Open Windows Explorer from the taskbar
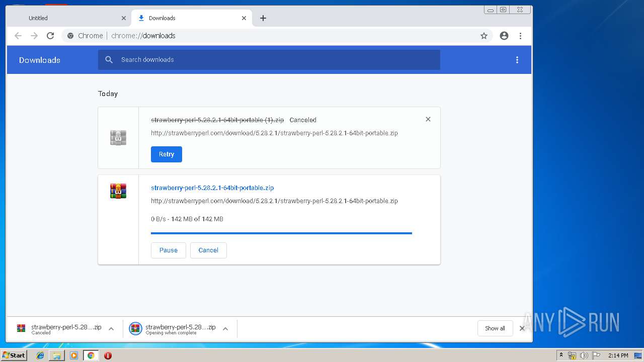This screenshot has width=644, height=362. click(57, 355)
